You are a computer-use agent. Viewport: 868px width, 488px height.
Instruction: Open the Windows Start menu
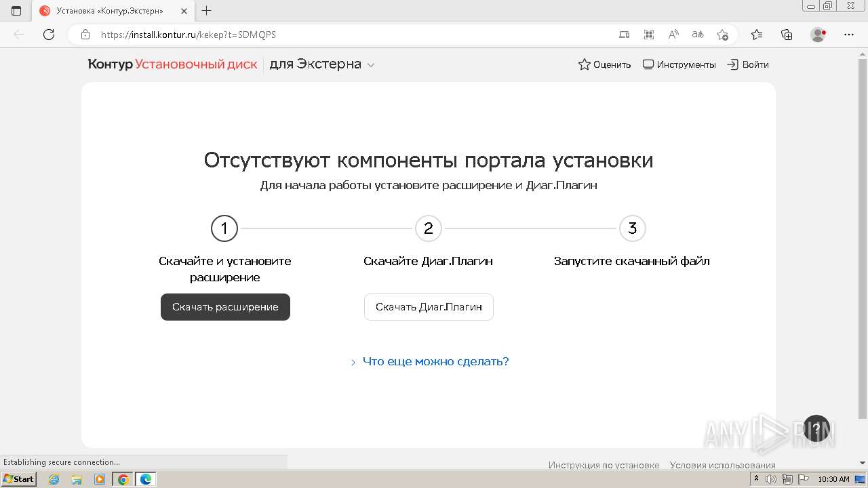18,479
